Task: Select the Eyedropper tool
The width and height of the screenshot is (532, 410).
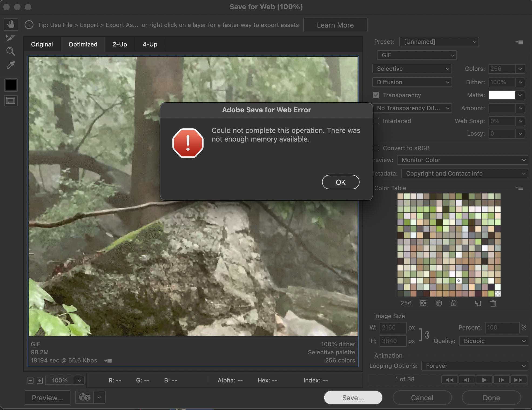Action: click(11, 65)
